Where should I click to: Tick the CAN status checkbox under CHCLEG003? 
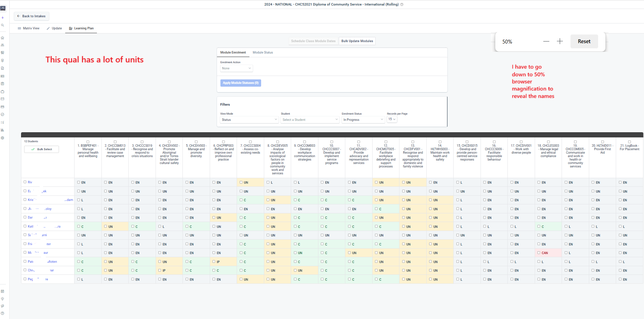(539, 253)
